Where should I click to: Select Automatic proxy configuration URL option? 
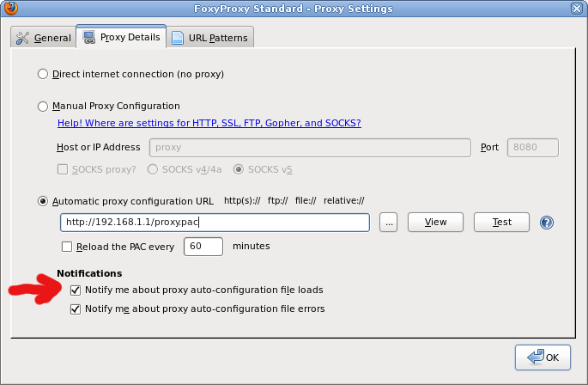point(43,201)
